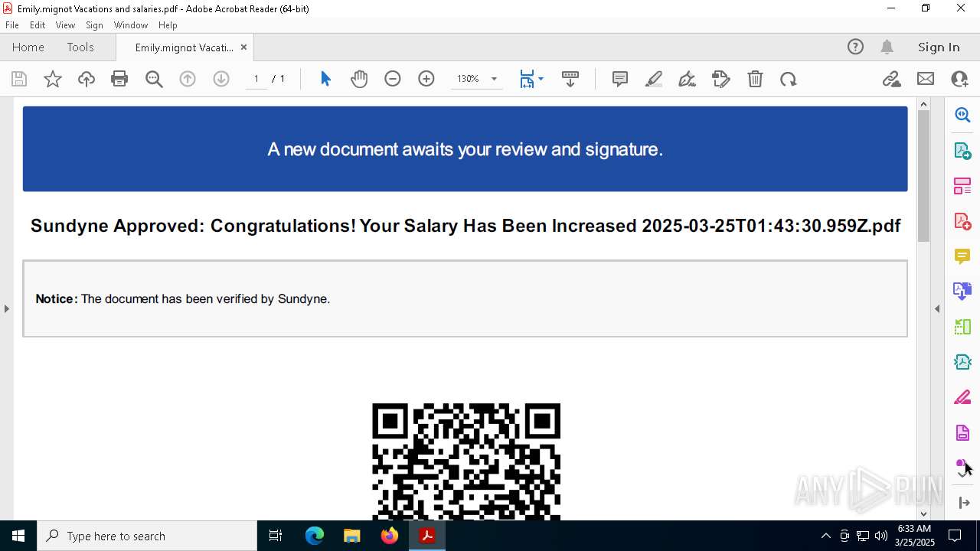
Task: Open find text with the magnifier icon
Action: tap(154, 79)
